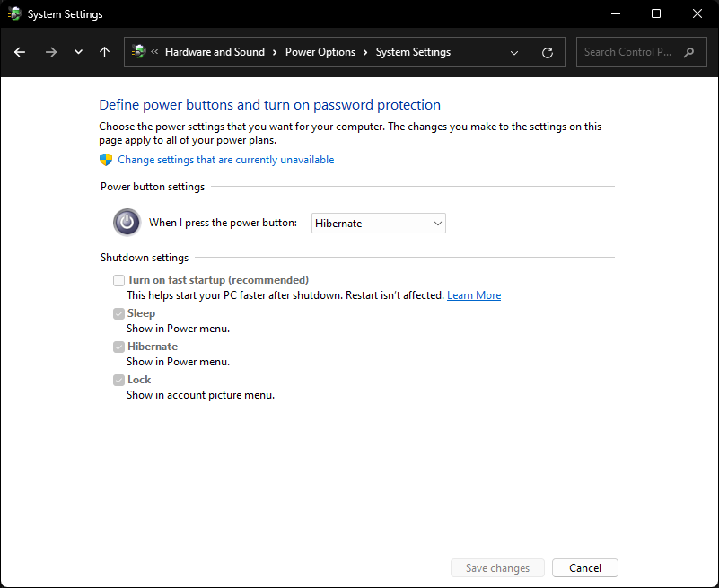Maximize the System Settings window
Image resolution: width=719 pixels, height=588 pixels.
coord(656,13)
